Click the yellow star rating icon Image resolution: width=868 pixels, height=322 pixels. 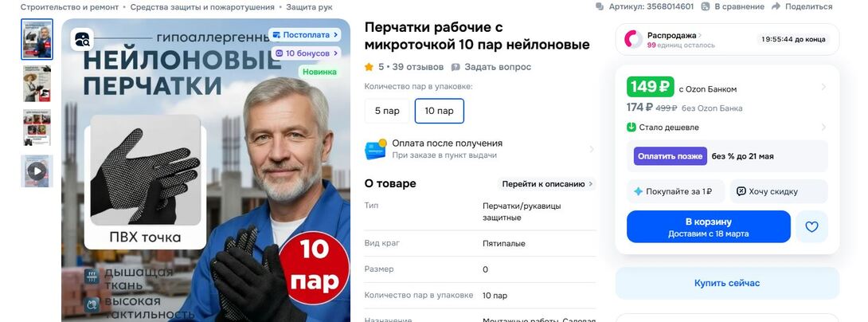pyautogui.click(x=369, y=67)
